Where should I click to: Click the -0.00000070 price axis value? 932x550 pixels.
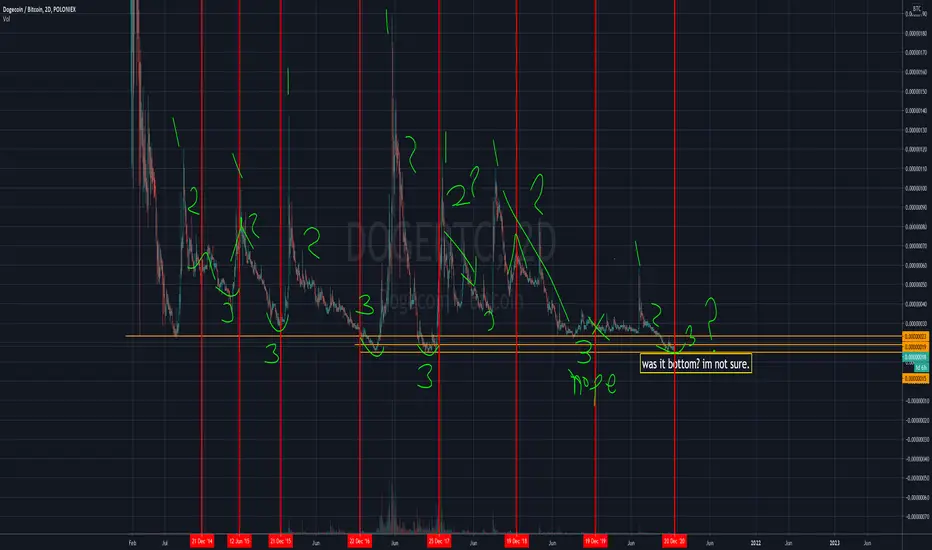pyautogui.click(x=916, y=517)
